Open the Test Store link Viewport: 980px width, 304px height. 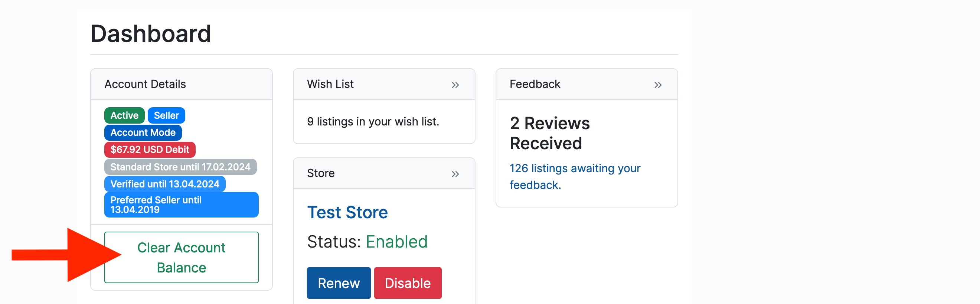[347, 212]
